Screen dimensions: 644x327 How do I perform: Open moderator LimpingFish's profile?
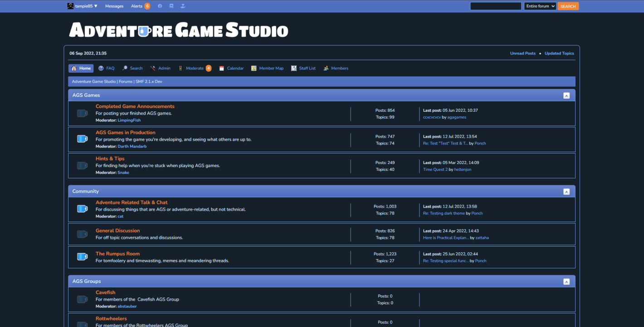point(129,120)
